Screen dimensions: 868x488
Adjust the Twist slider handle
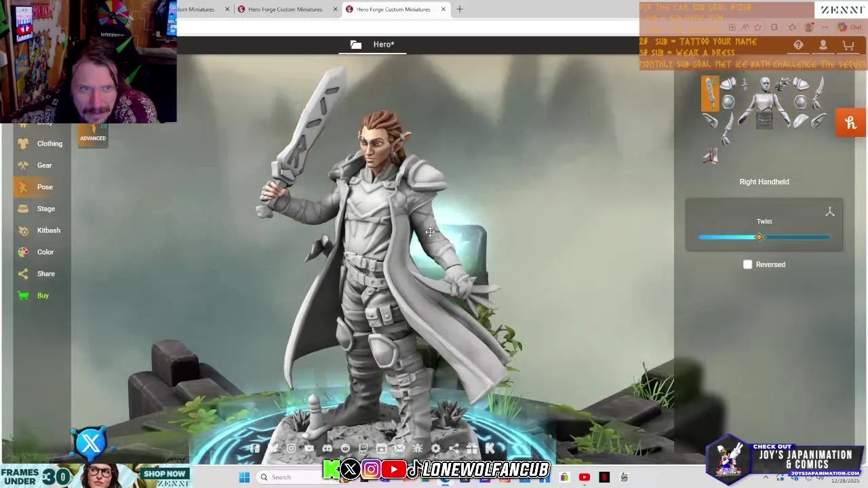click(759, 237)
